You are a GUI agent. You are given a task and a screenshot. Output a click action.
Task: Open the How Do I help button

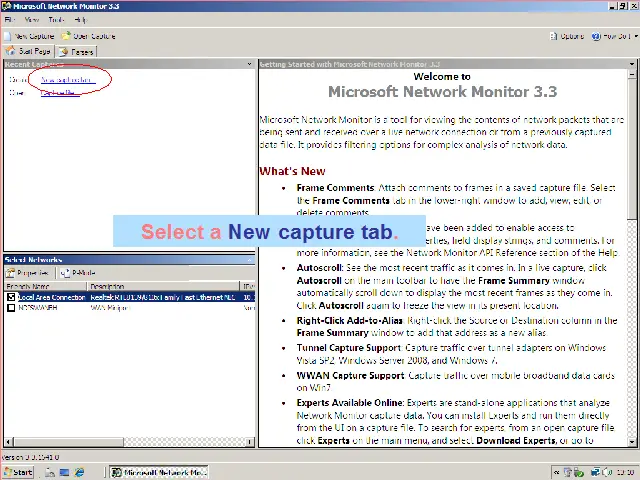click(x=611, y=36)
